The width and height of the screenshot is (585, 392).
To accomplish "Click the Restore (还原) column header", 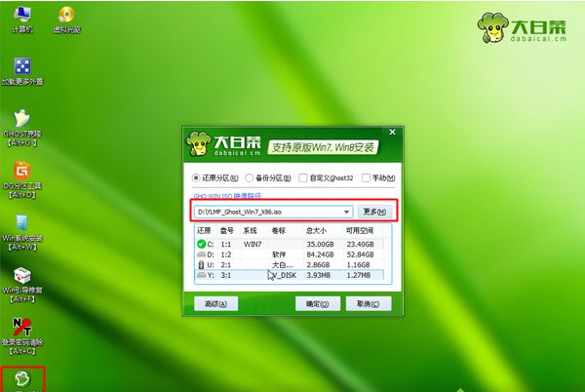I will point(204,231).
